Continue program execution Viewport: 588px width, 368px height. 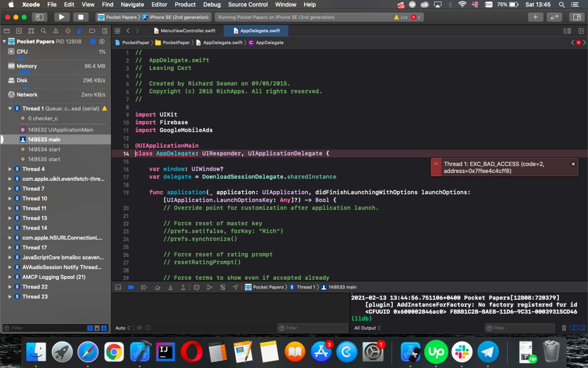[144, 287]
